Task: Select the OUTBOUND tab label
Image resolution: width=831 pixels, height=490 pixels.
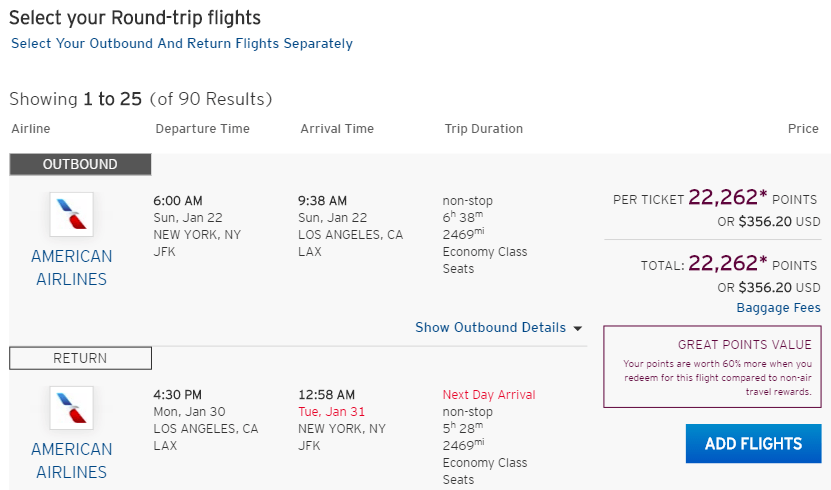Action: click(x=80, y=164)
